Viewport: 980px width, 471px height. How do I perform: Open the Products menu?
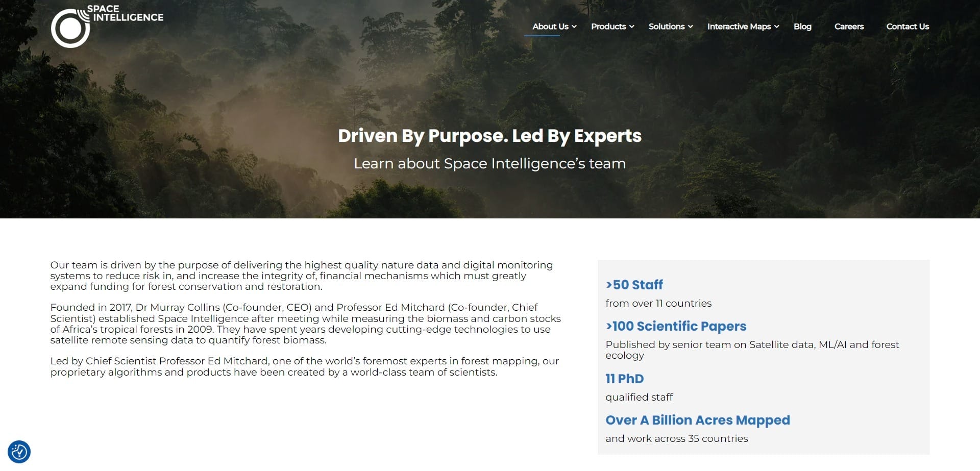pyautogui.click(x=608, y=27)
